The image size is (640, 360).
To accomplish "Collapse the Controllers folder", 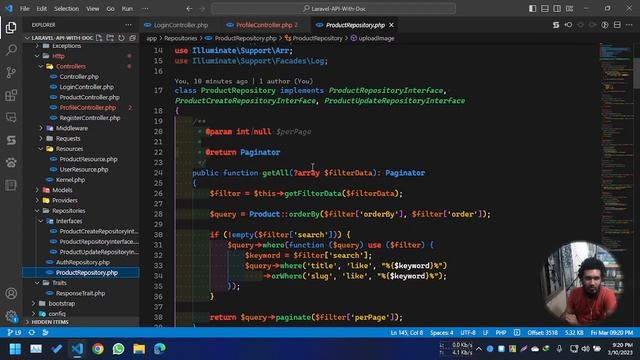I will (71, 66).
